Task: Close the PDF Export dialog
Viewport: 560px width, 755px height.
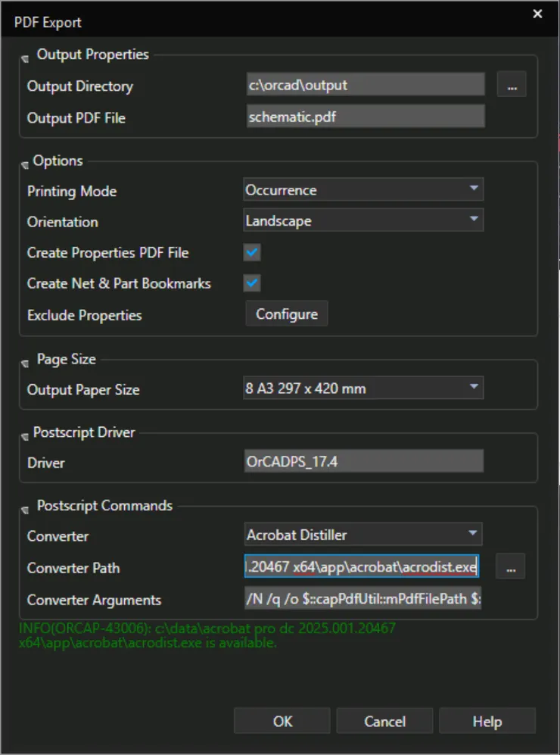Action: coord(537,14)
